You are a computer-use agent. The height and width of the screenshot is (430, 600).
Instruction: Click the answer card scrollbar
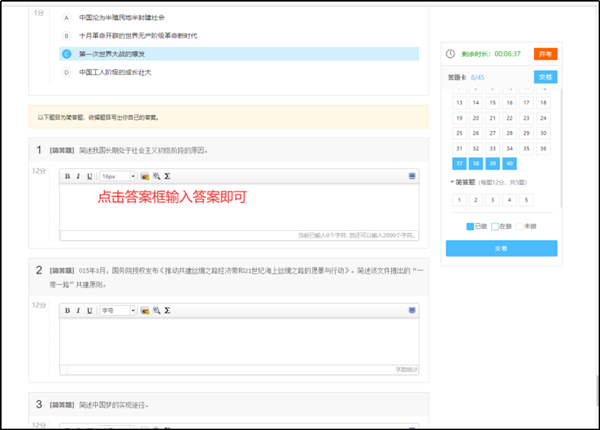point(561,148)
